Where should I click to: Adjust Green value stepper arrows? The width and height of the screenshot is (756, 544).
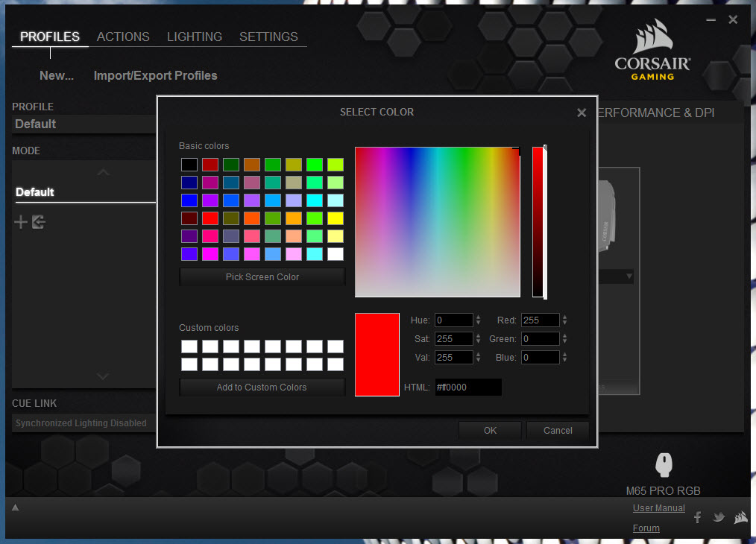(564, 339)
